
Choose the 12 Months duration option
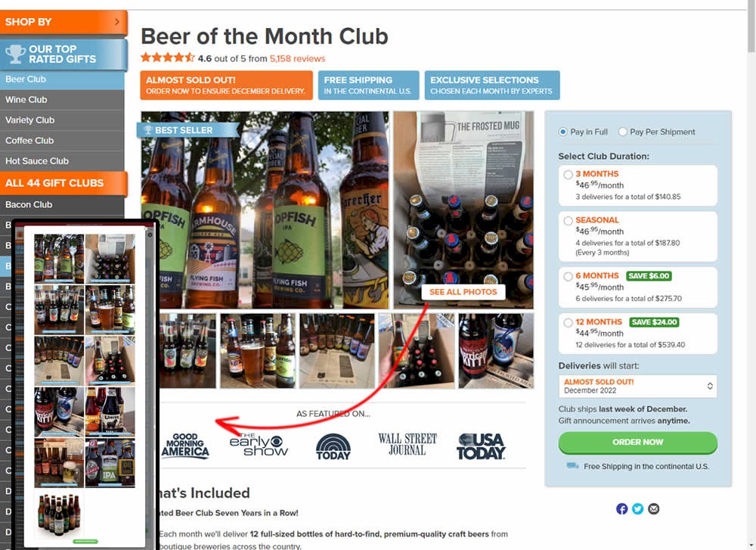point(568,323)
